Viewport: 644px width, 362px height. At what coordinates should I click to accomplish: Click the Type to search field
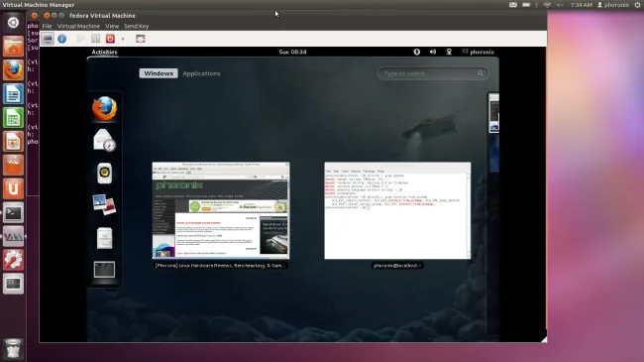click(433, 73)
